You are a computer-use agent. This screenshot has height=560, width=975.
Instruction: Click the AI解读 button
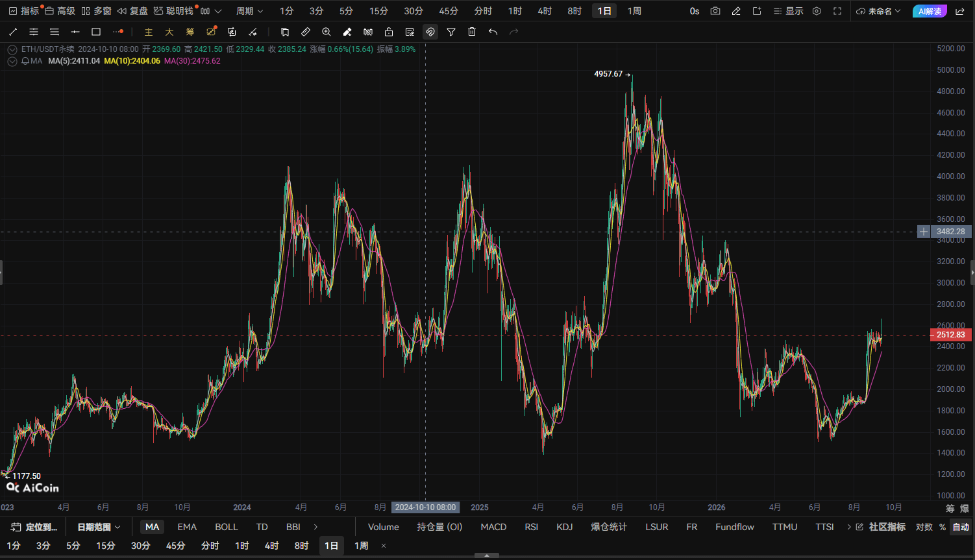tap(930, 11)
